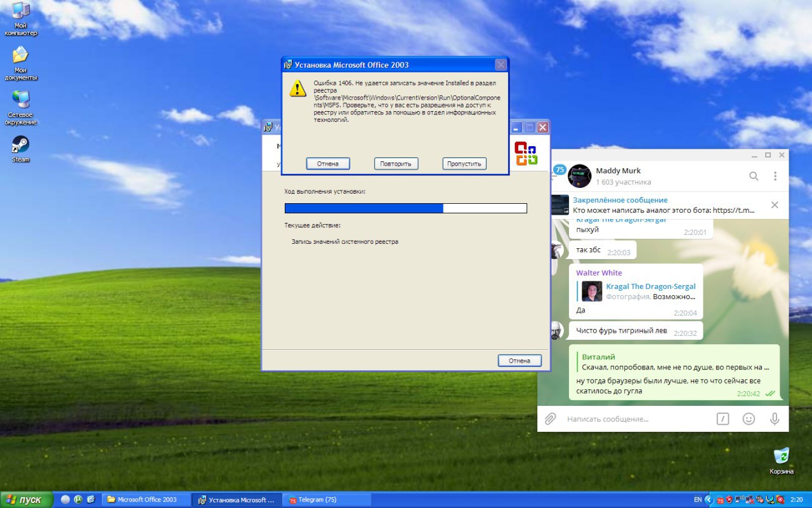812x508 pixels.
Task: Click Отмена at the bottom of the installer window
Action: point(520,361)
